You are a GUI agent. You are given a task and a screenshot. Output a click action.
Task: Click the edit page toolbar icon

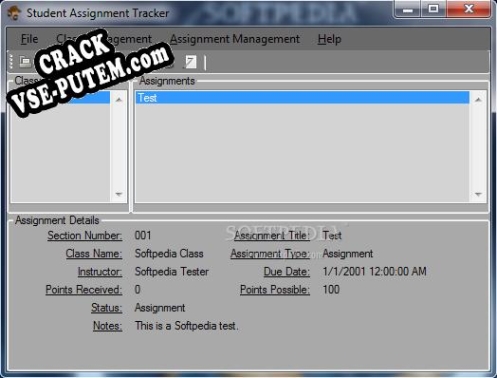191,62
